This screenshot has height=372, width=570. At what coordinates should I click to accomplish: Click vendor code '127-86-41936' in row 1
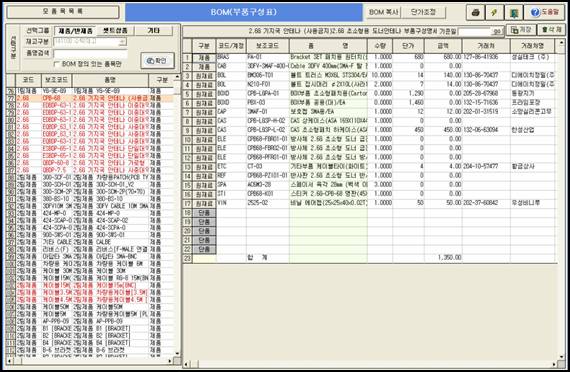point(486,57)
